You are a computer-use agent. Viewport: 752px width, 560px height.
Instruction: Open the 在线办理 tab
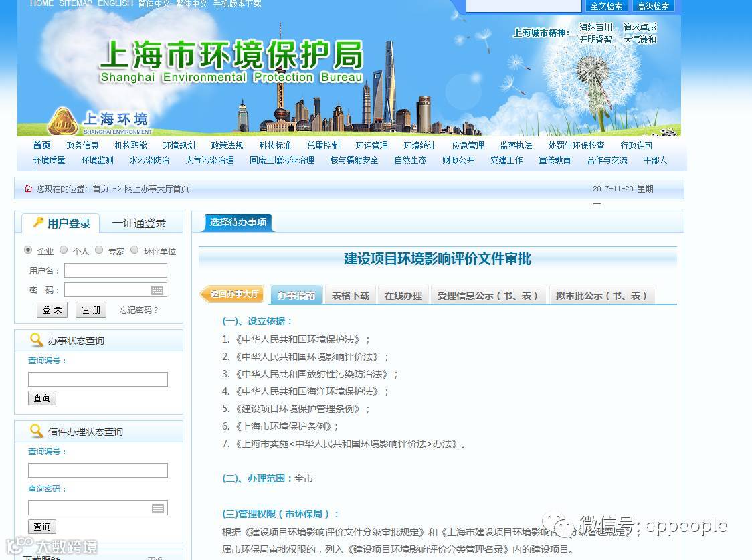pyautogui.click(x=403, y=295)
